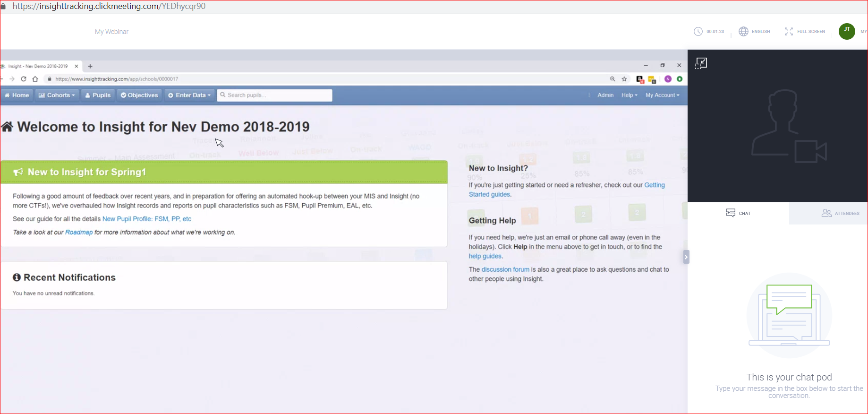
Task: Expand the Cohorts dropdown menu
Action: point(57,95)
